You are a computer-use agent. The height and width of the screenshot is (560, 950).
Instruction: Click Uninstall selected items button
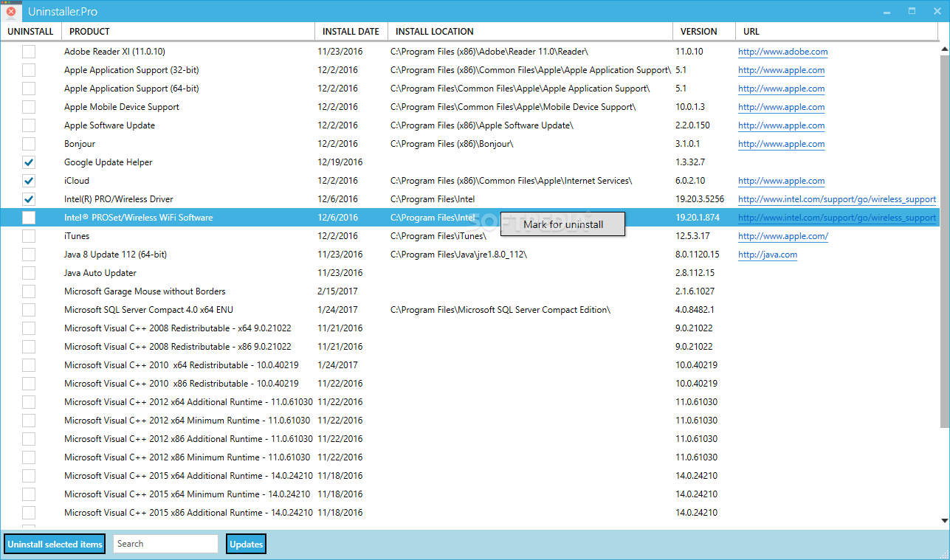coord(55,544)
